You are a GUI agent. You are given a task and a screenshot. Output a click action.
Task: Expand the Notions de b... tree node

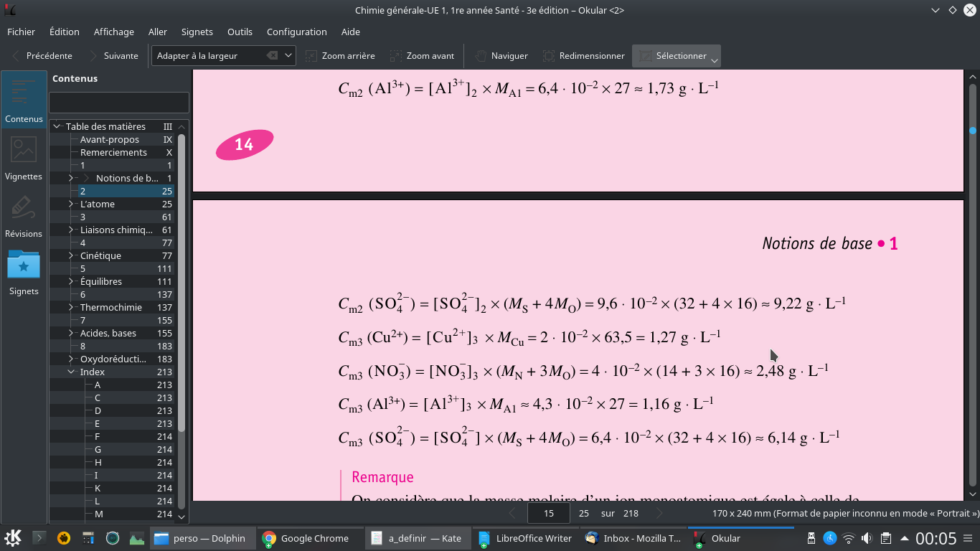point(71,178)
